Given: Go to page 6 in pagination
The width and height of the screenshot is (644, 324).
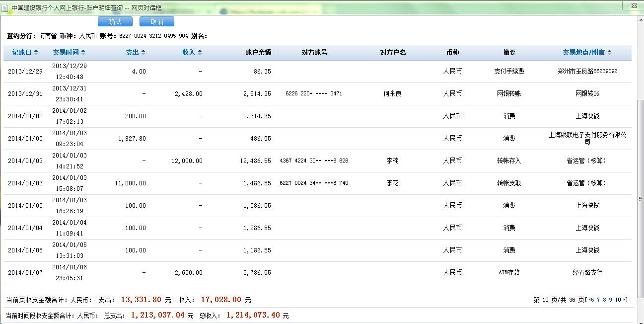Looking at the screenshot, I should click(592, 300).
